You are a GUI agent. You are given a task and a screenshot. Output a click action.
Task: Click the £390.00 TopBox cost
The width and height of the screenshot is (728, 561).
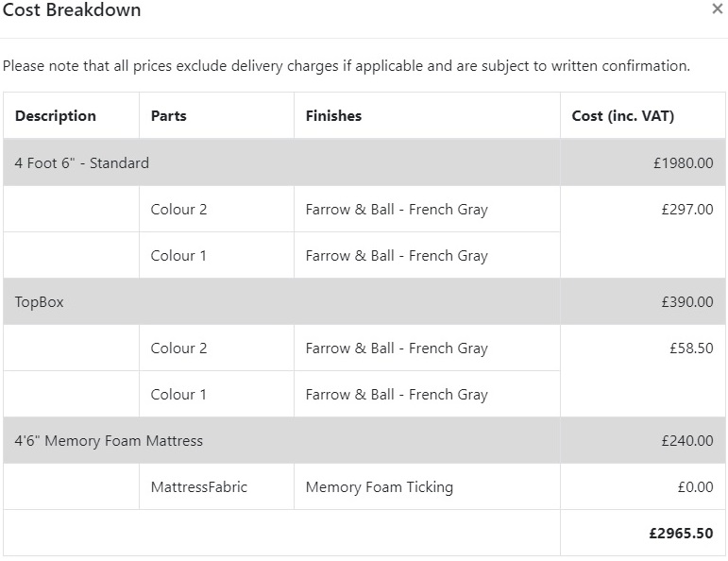click(687, 302)
